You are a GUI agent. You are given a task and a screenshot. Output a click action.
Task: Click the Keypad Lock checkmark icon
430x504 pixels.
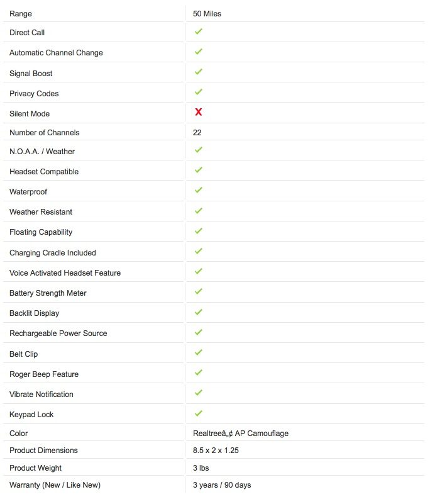[198, 413]
